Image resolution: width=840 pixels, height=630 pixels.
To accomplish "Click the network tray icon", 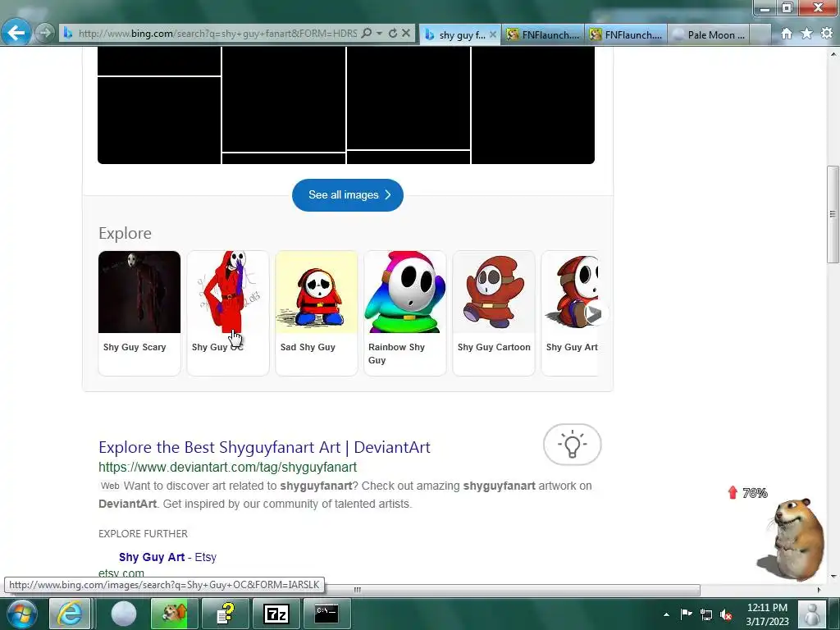I will [x=706, y=614].
